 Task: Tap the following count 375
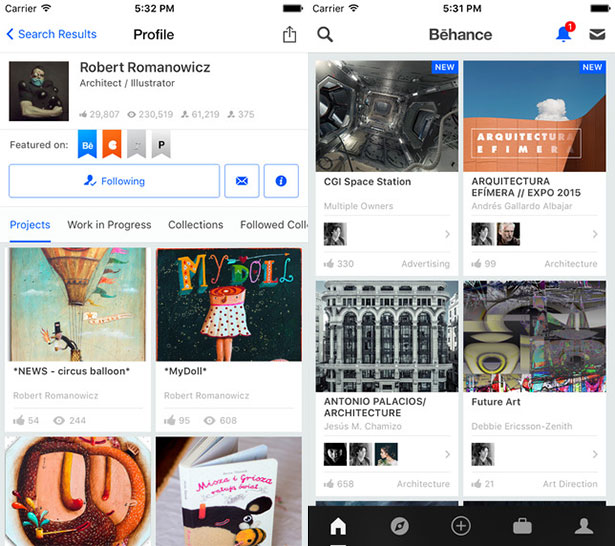point(241,115)
